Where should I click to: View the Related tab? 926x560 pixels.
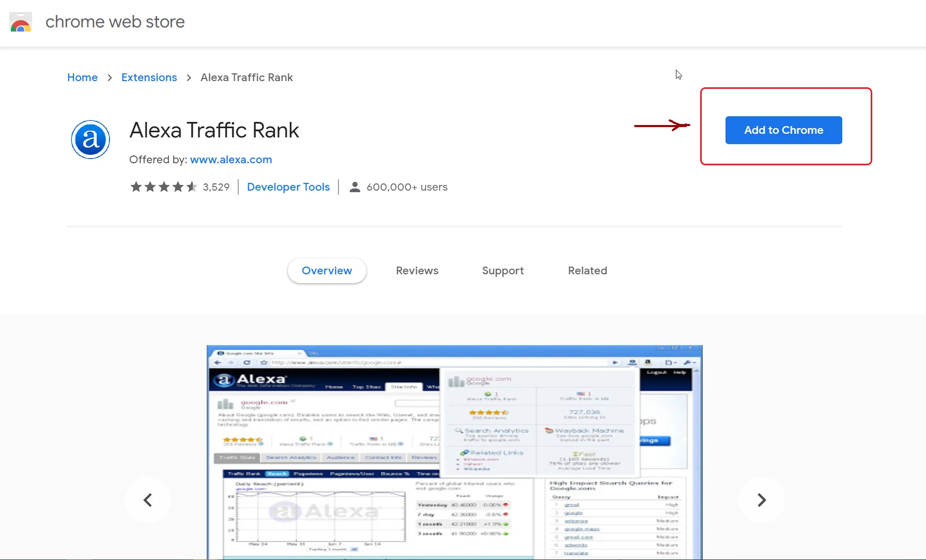588,271
